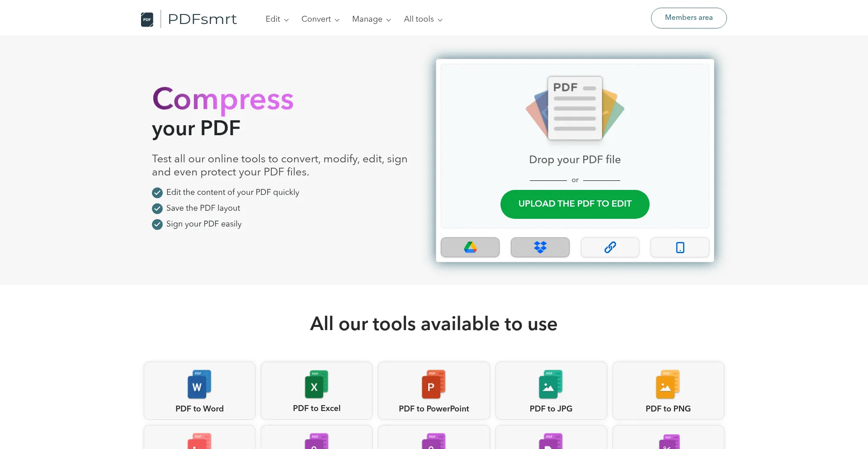The height and width of the screenshot is (449, 868).
Task: Expand the Convert dropdown chevron
Action: tap(337, 20)
